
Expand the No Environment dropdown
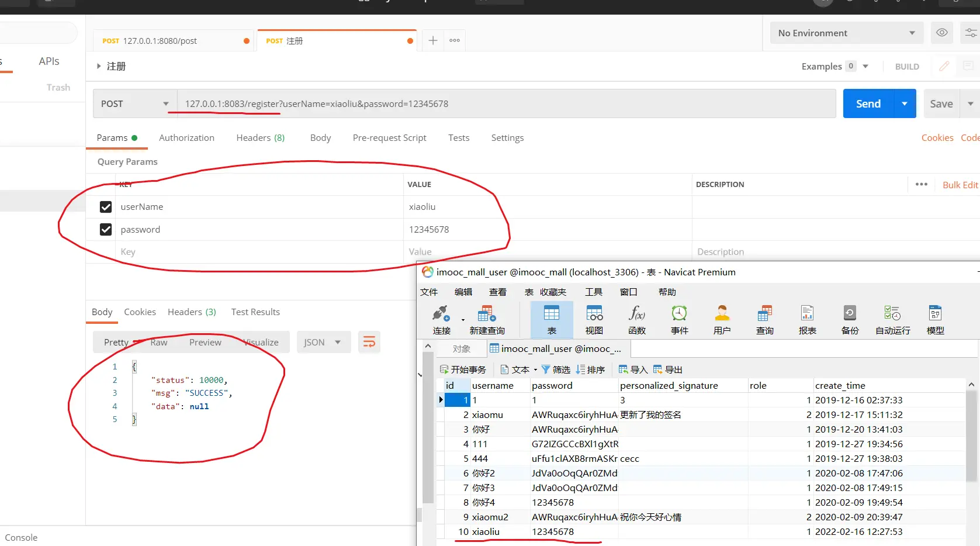(x=846, y=33)
